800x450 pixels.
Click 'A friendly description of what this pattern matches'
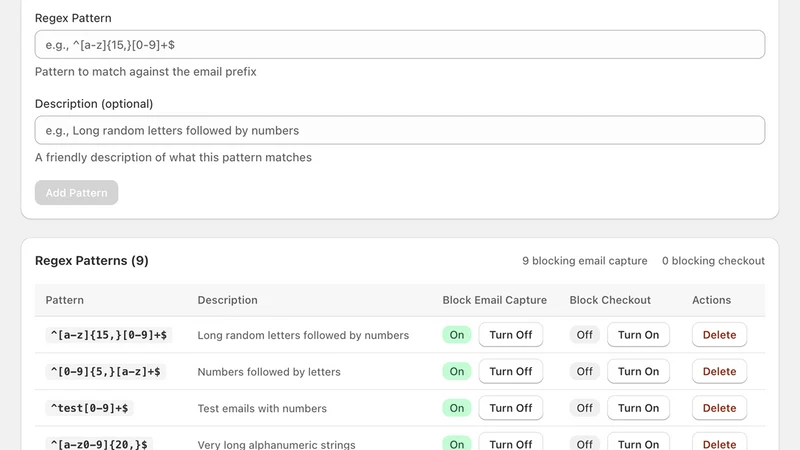point(173,157)
